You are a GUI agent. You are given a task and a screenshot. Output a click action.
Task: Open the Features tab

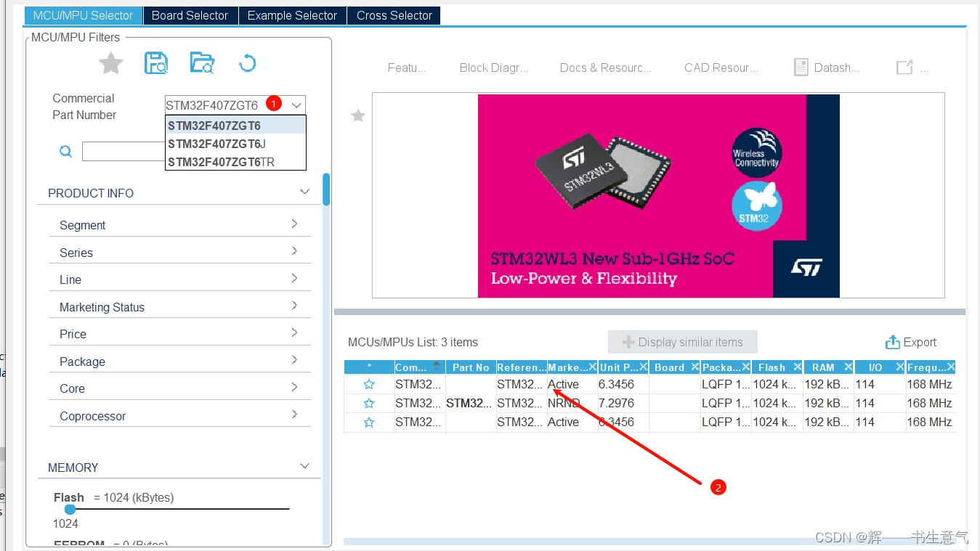tap(407, 68)
